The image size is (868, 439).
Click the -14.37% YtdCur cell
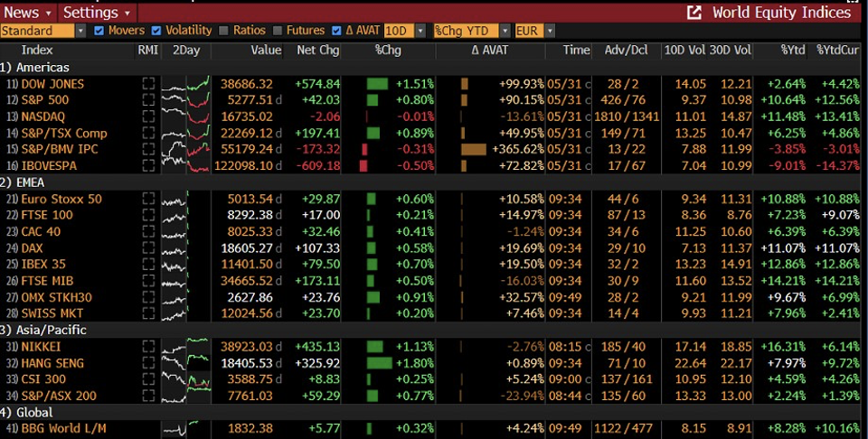(x=839, y=166)
